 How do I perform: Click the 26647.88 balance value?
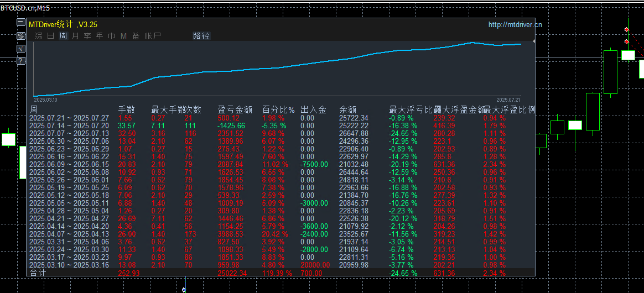(x=354, y=133)
